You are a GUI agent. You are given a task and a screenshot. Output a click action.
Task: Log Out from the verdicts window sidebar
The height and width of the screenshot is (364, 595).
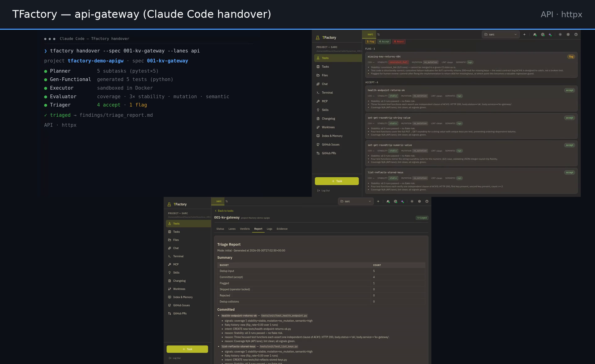[x=324, y=191]
